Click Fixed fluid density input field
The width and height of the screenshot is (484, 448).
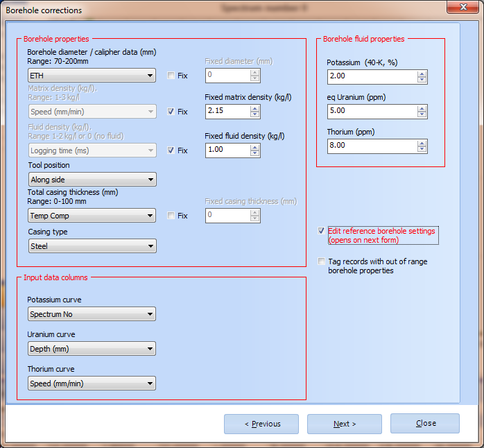[227, 150]
